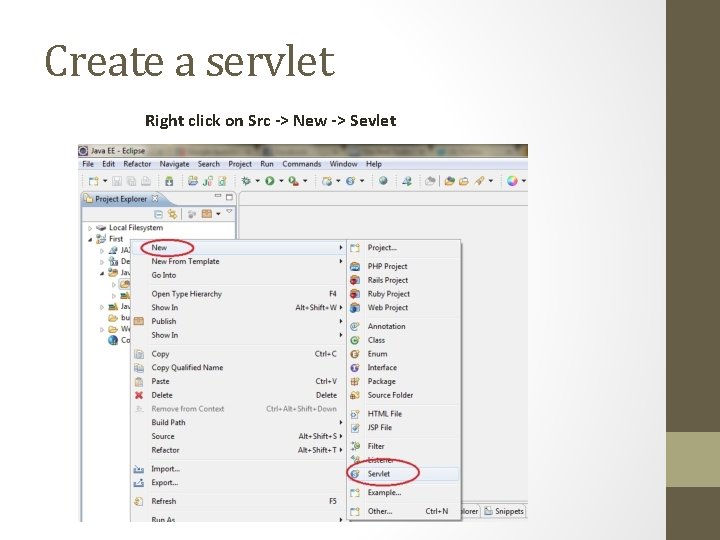Image resolution: width=720 pixels, height=540 pixels.
Task: Click the Rails Project icon
Action: click(355, 280)
